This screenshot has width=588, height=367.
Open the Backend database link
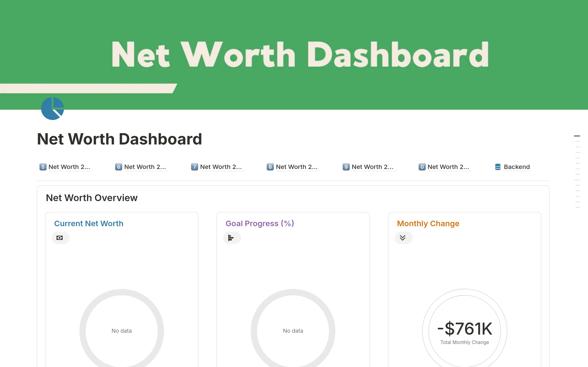pos(512,167)
